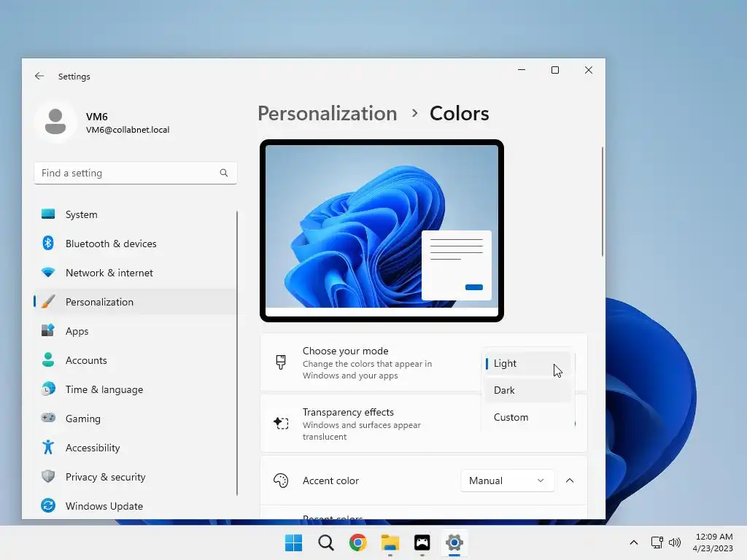Collapse the Accent color section chevron

(x=569, y=481)
